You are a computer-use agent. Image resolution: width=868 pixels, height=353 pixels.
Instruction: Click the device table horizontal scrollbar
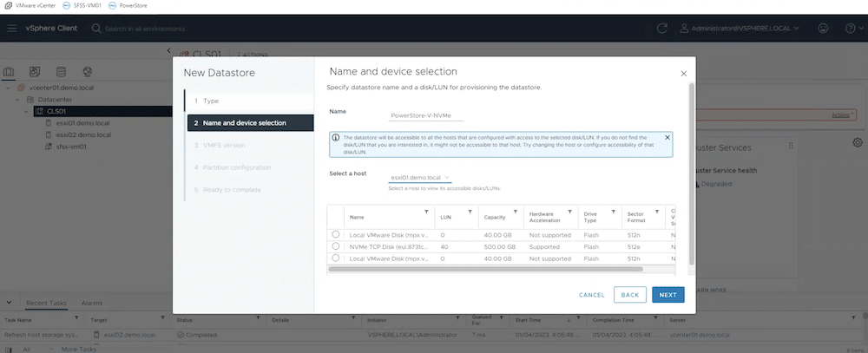[485, 269]
